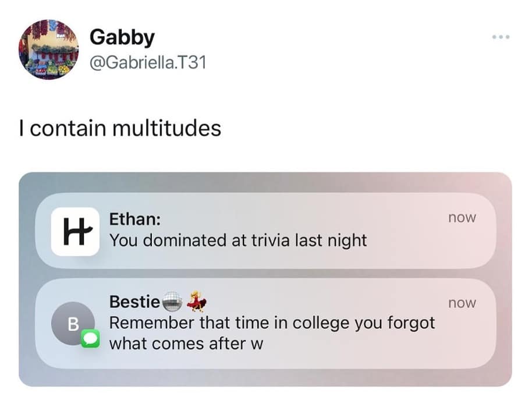Click the dancing woman emoji

(196, 302)
